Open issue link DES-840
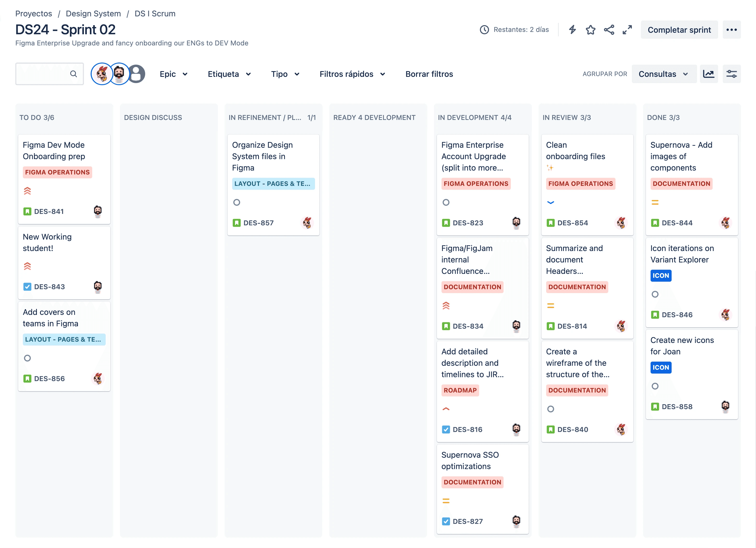 pos(573,429)
